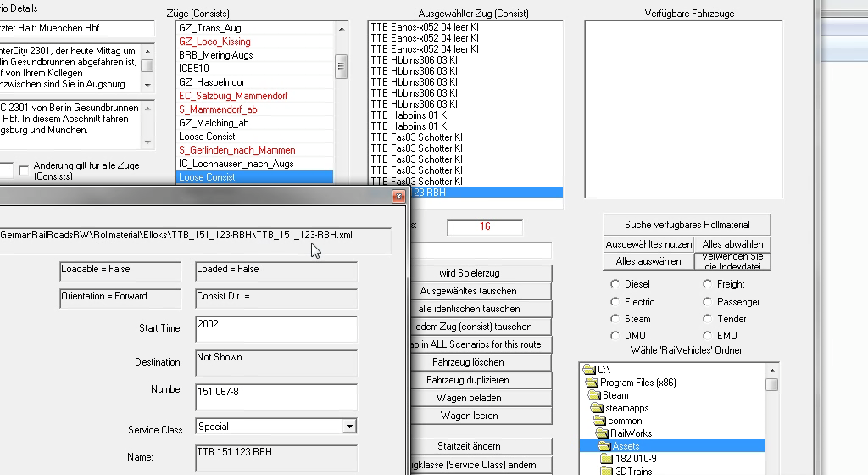This screenshot has height=475, width=868.
Task: Click 'Ausgewähltes tauschen' button
Action: 481,291
